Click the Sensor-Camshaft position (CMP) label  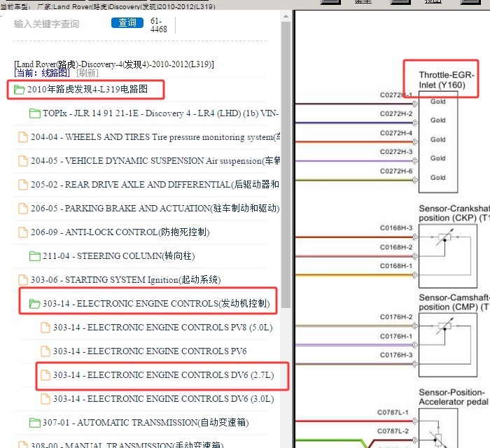pyautogui.click(x=454, y=302)
